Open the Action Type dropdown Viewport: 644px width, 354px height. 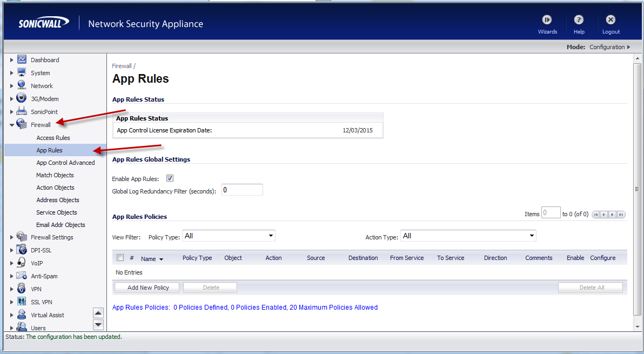(468, 236)
